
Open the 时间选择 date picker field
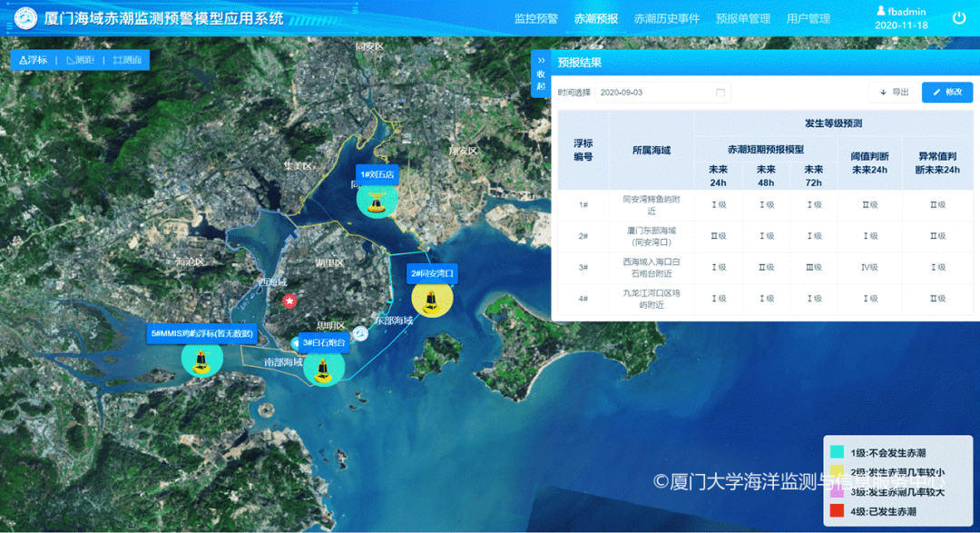(662, 93)
